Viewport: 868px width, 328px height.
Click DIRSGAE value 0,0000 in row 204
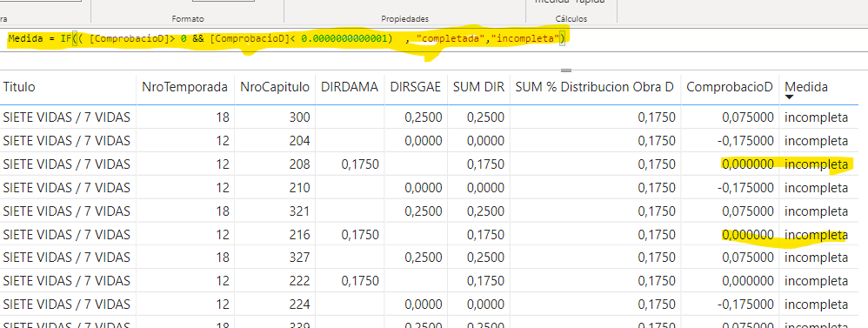click(423, 141)
